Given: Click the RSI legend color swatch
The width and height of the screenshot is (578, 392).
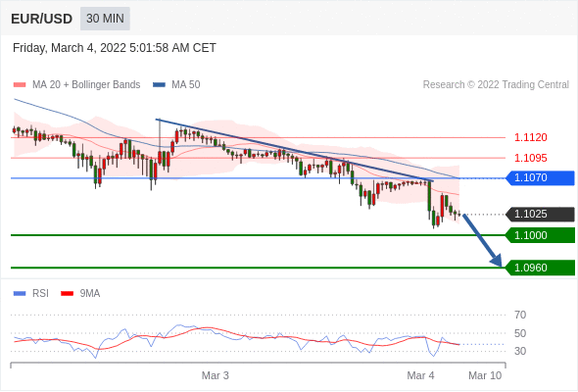Looking at the screenshot, I should point(20,294).
